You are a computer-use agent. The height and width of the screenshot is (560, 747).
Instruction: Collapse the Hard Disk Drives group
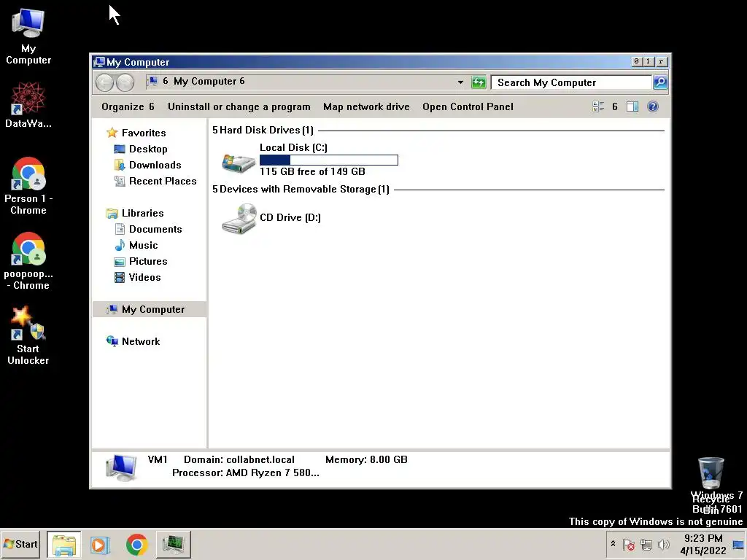[215, 130]
